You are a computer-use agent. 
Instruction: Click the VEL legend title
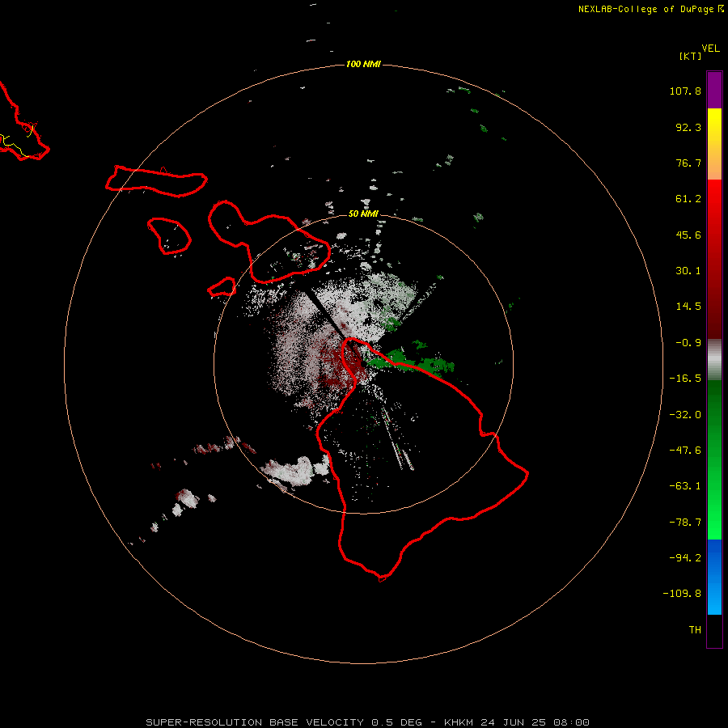click(710, 49)
